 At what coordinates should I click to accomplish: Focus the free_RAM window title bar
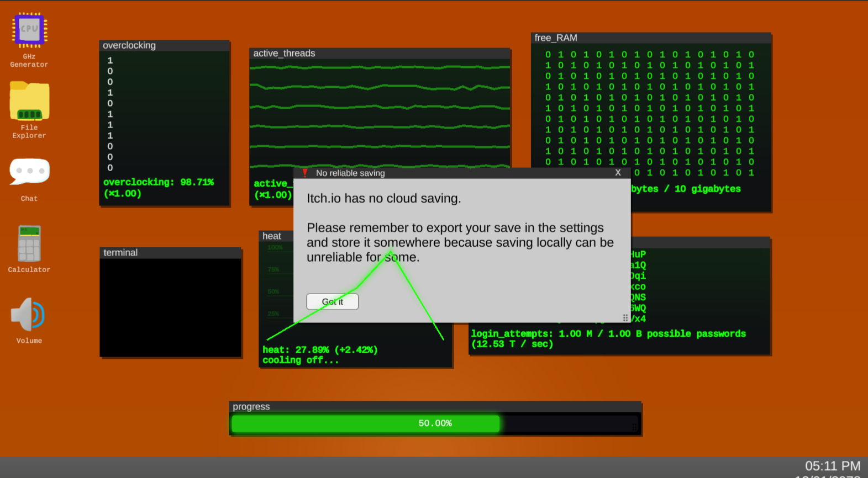[x=651, y=38]
